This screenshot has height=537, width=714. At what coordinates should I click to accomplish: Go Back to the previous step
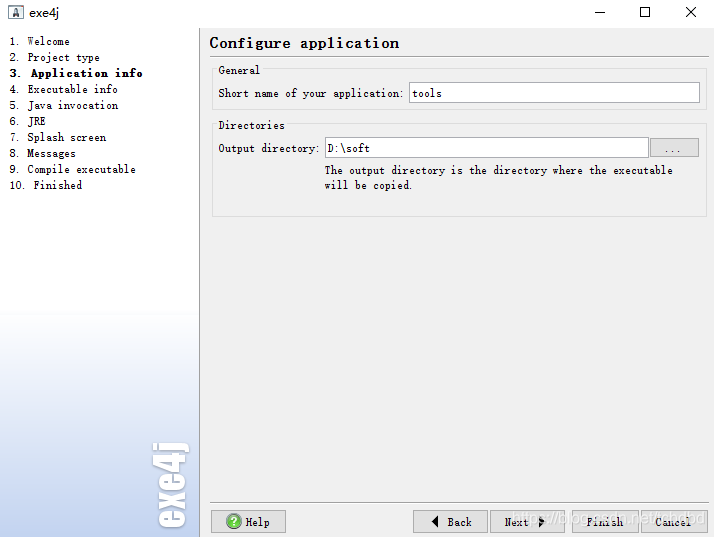coord(450,522)
